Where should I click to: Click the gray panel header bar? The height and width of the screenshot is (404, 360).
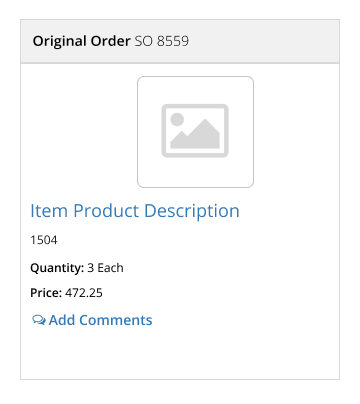point(180,41)
